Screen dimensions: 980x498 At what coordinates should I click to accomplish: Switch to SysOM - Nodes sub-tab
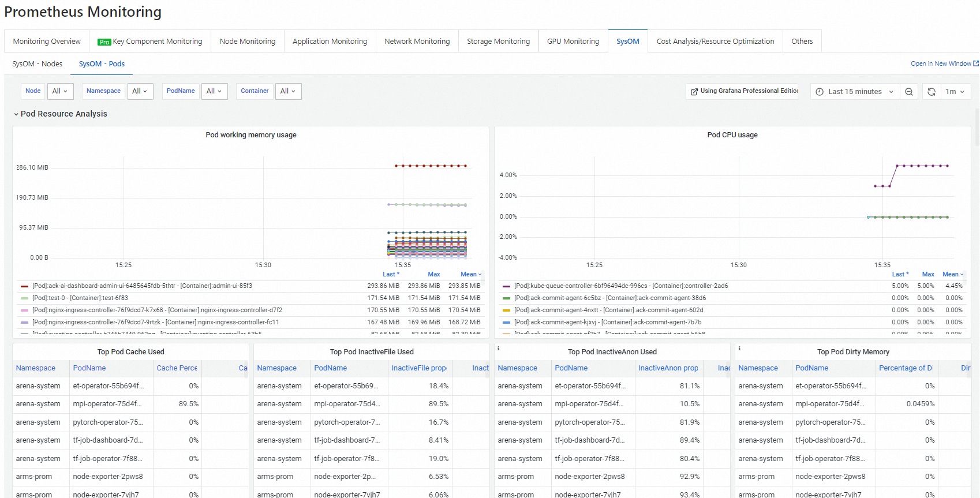[38, 64]
